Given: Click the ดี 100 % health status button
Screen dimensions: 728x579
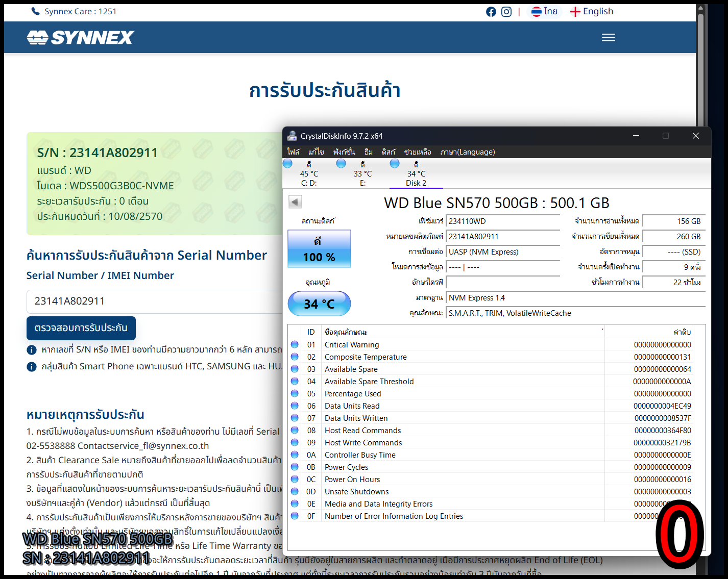Looking at the screenshot, I should tap(319, 249).
